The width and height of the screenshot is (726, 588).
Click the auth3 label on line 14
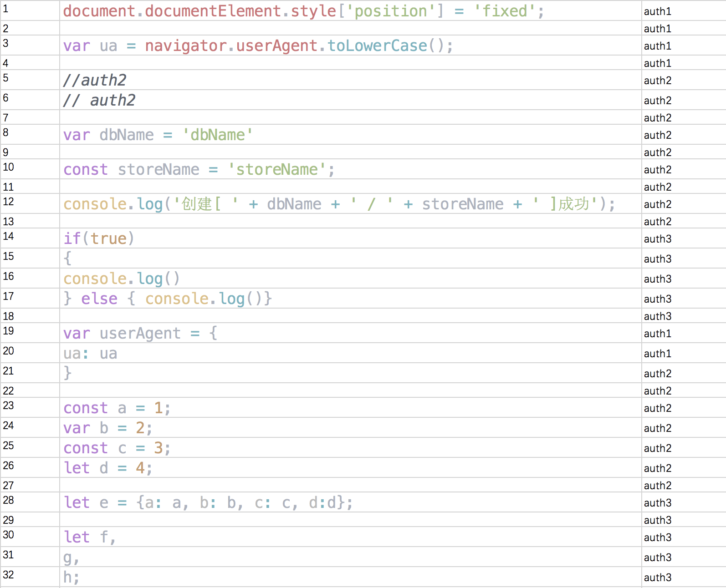pos(657,239)
